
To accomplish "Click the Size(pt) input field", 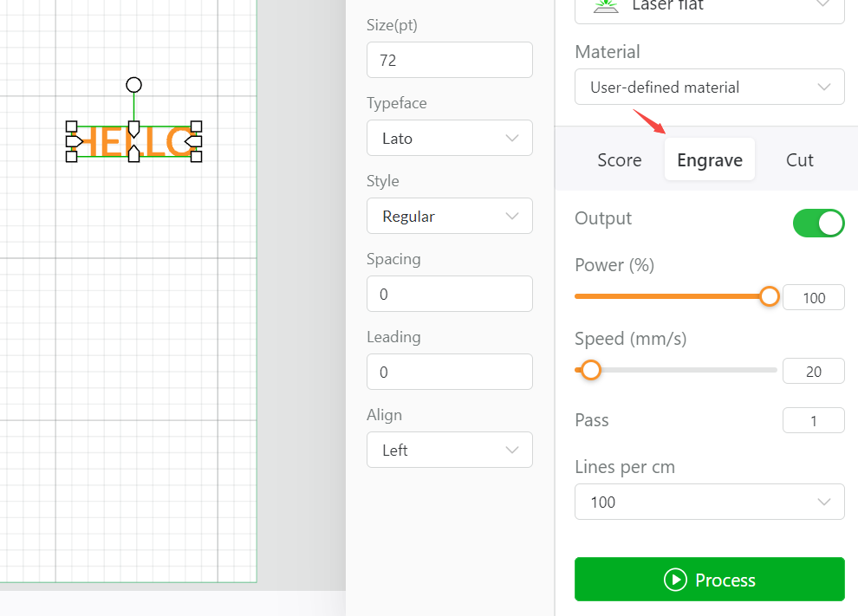I will pos(449,61).
